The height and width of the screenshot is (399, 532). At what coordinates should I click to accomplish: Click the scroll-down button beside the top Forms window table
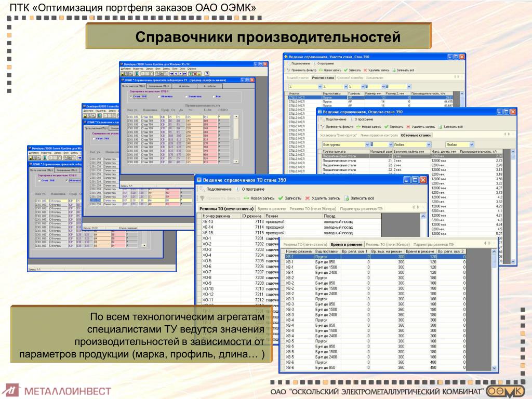click(236, 162)
